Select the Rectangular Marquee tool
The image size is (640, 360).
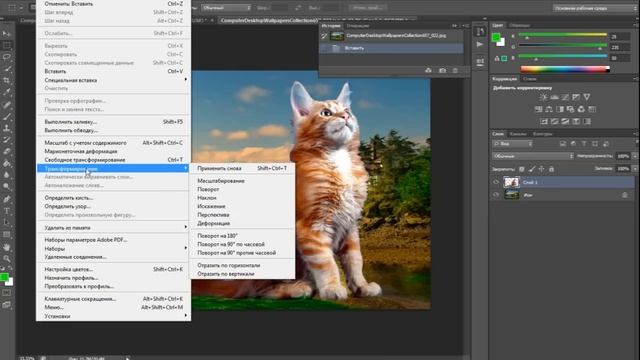click(x=7, y=45)
